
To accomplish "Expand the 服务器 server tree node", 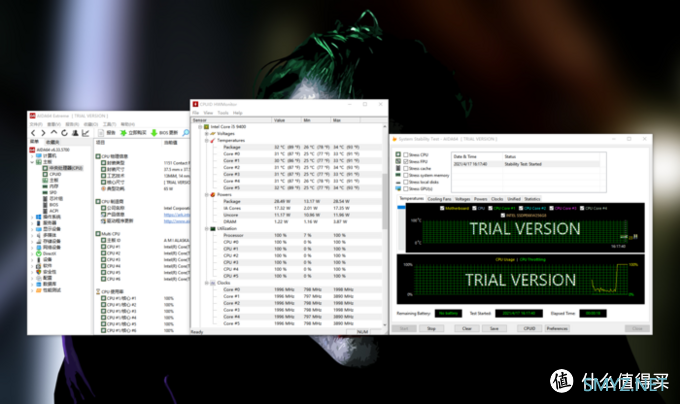I will [x=32, y=223].
